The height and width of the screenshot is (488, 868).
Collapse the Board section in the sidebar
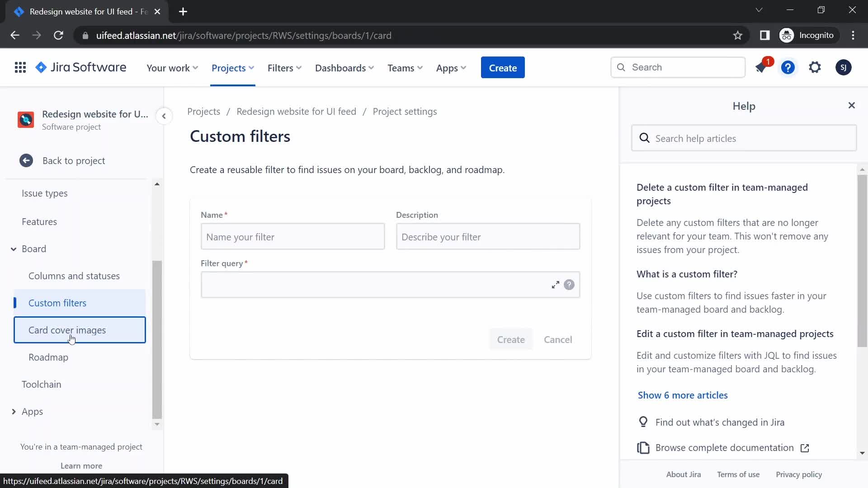14,249
